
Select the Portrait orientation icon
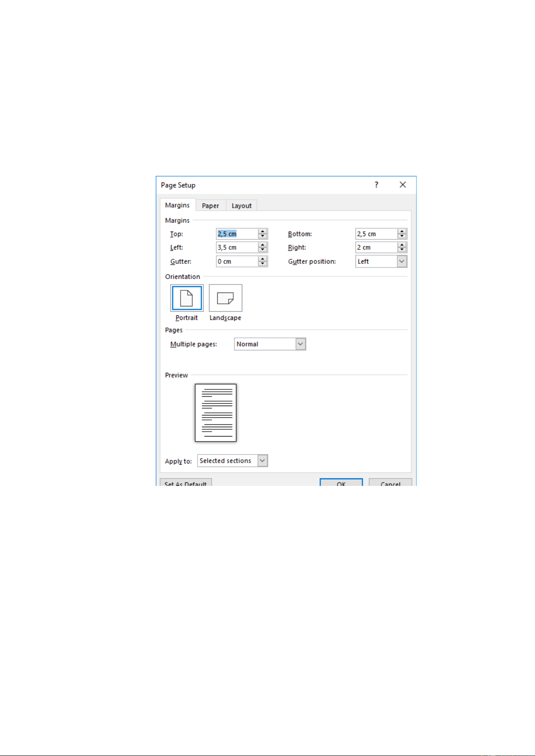(187, 298)
